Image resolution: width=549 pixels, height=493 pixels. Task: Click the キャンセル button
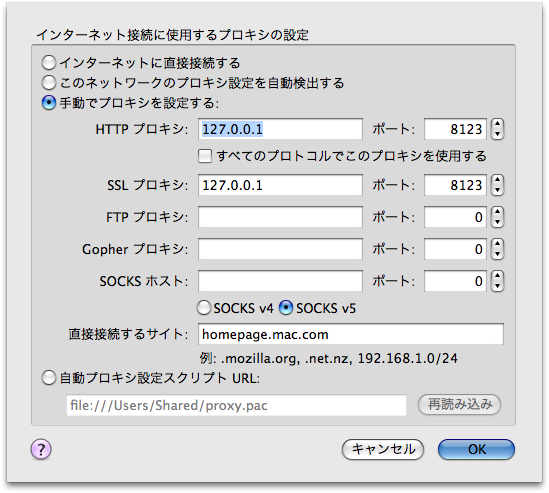pos(383,449)
